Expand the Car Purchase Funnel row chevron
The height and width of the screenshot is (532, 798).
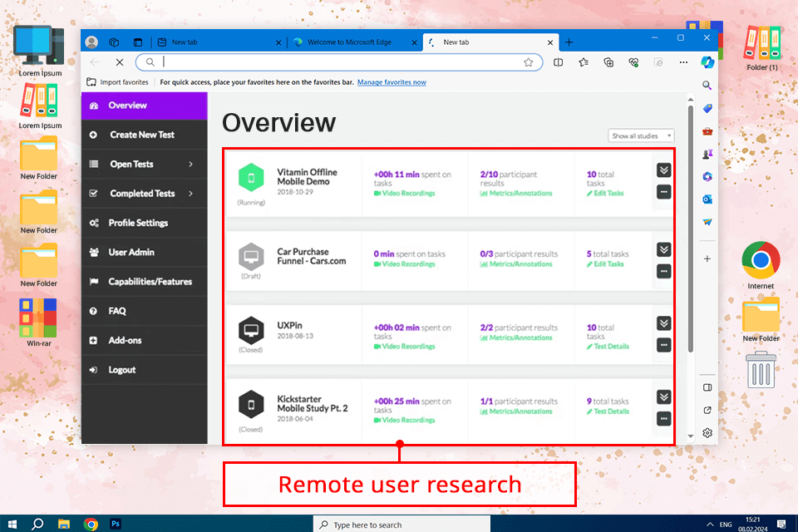[663, 249]
